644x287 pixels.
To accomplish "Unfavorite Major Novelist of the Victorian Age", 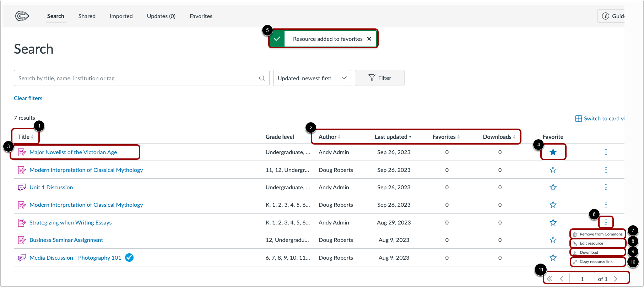I will [x=553, y=152].
